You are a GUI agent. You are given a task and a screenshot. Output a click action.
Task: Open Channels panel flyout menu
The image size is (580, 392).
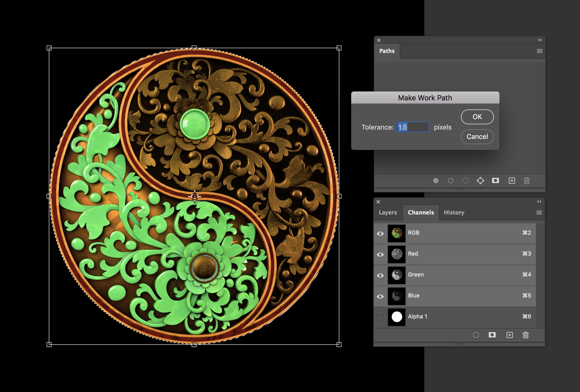pos(539,213)
